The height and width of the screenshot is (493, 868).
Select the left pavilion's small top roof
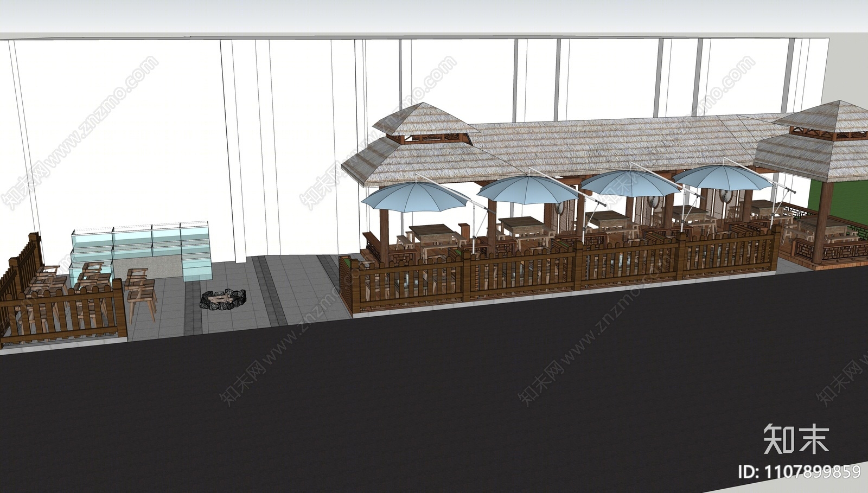point(425,119)
